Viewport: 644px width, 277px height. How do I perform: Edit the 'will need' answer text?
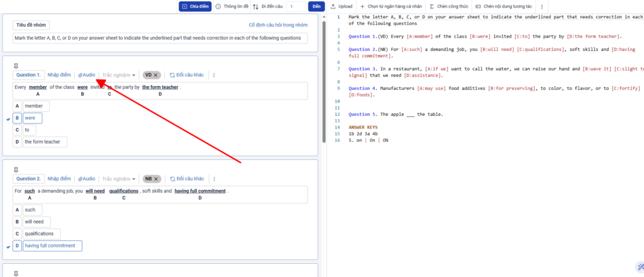(36, 222)
